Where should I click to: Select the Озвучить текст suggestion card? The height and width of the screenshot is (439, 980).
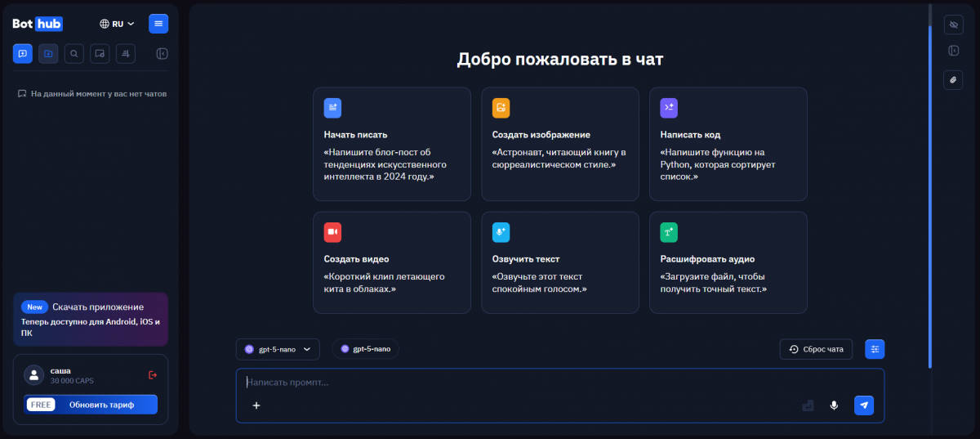[x=560, y=262]
